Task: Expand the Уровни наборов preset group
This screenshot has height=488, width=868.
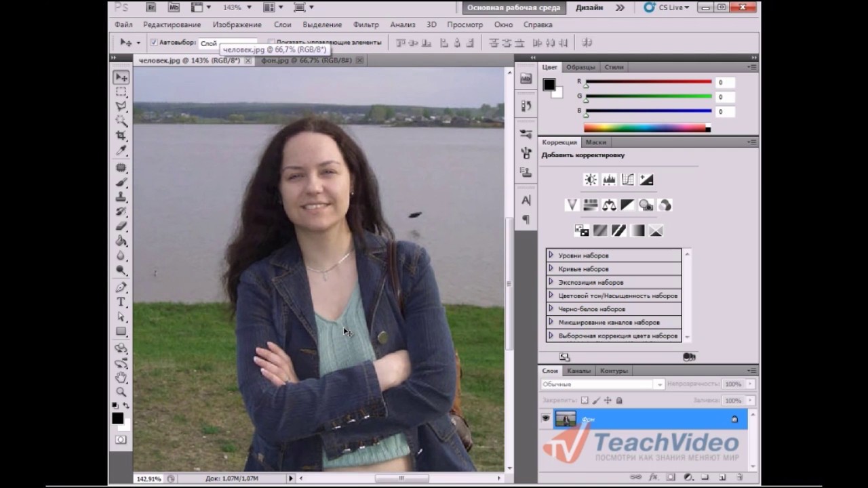Action: (551, 256)
